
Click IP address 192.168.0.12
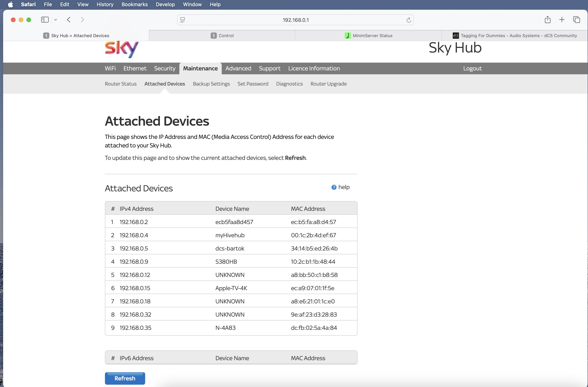pyautogui.click(x=135, y=275)
